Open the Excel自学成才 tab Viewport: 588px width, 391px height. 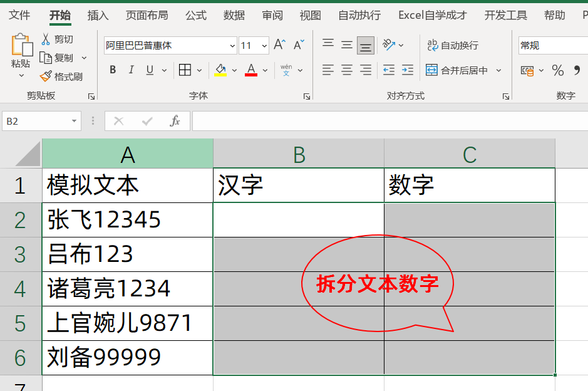(432, 15)
